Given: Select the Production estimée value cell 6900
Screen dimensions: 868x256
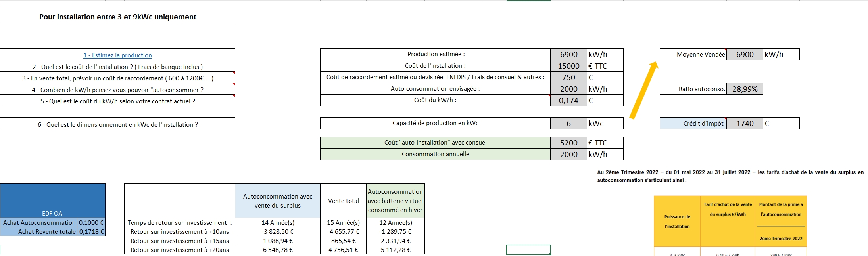Looking at the screenshot, I should (568, 55).
